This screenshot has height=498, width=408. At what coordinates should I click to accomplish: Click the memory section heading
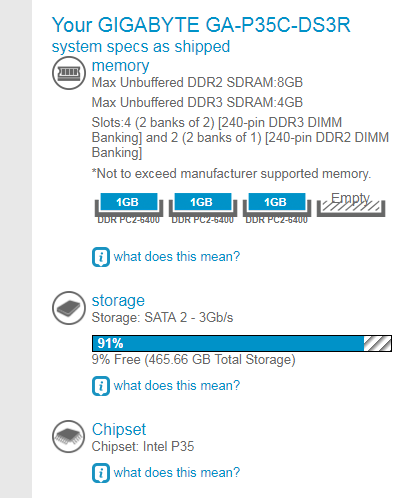point(120,66)
